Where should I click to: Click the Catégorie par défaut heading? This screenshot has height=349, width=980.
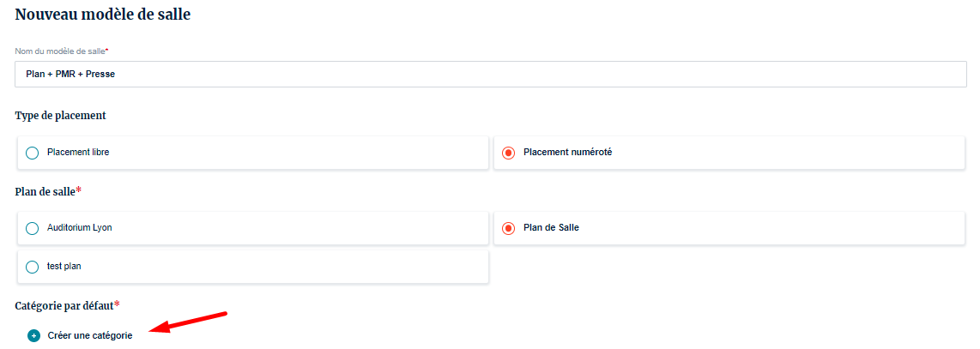coord(64,305)
